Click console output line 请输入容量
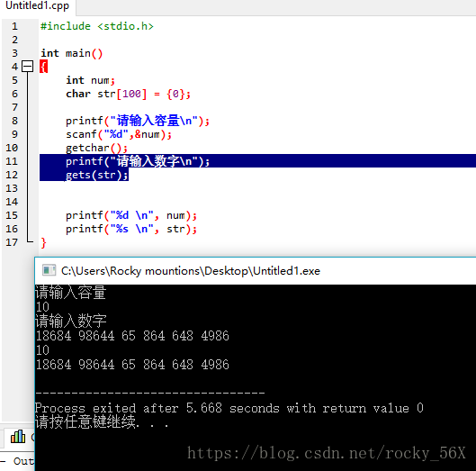476x471 pixels. point(70,293)
